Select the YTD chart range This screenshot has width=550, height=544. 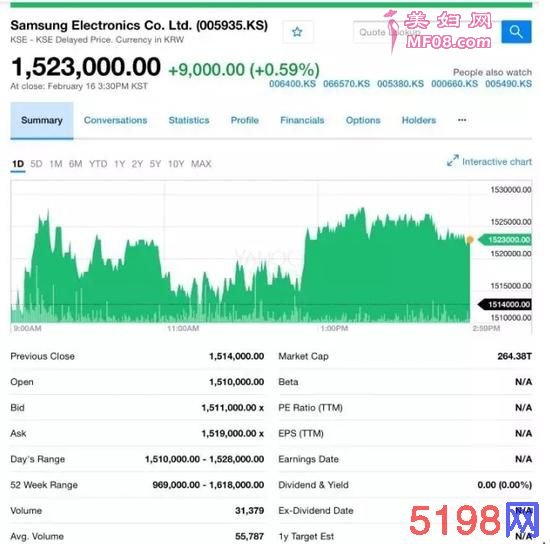point(98,164)
